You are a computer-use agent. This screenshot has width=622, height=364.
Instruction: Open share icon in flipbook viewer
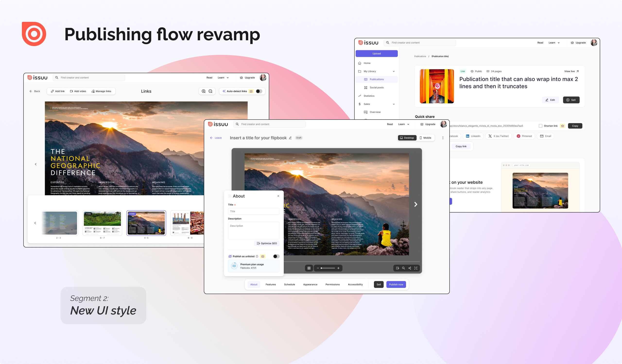tap(410, 268)
